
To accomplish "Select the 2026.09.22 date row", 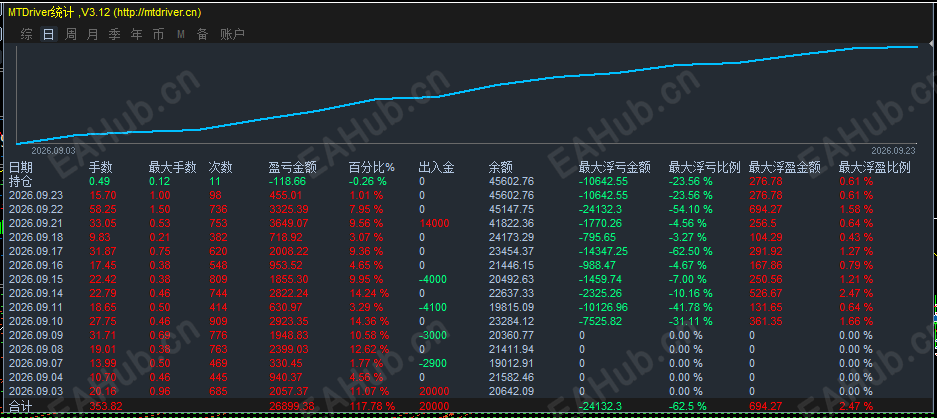I will click(x=36, y=209).
